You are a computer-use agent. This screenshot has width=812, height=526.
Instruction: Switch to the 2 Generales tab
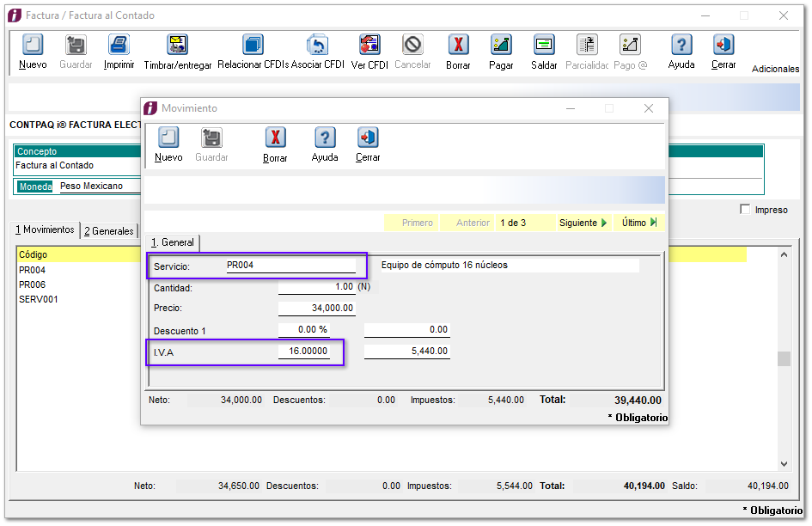pos(109,230)
